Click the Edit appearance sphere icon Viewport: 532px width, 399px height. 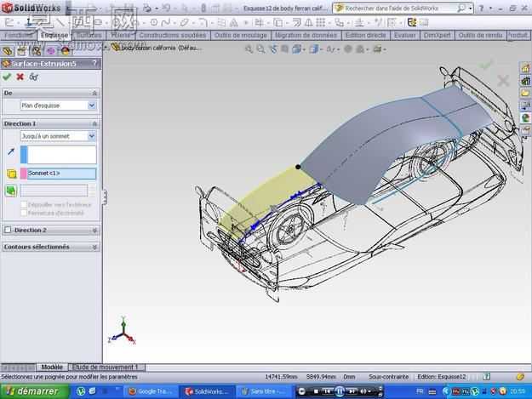(x=348, y=49)
